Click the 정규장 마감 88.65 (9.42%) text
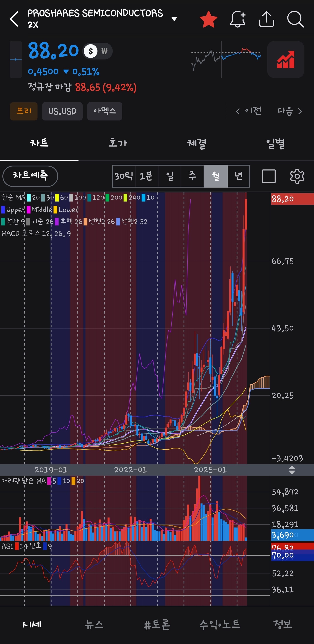This screenshot has height=644, width=314. 82,87
